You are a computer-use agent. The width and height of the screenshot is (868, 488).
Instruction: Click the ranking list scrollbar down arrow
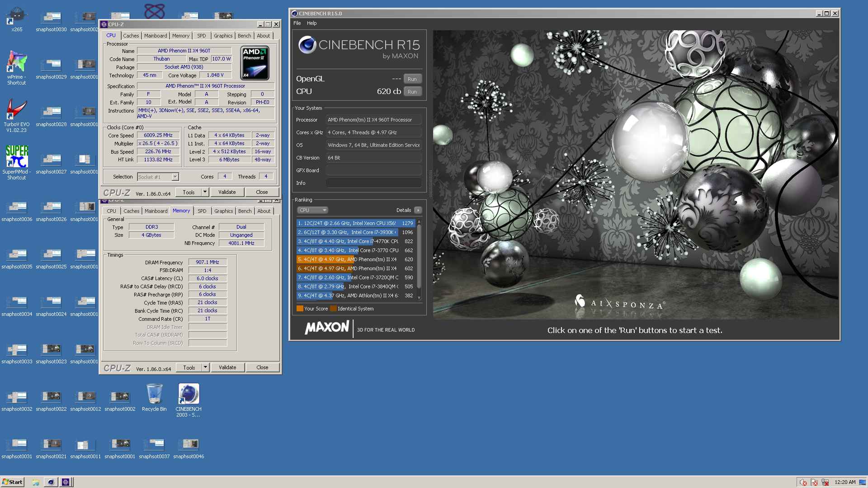(419, 297)
